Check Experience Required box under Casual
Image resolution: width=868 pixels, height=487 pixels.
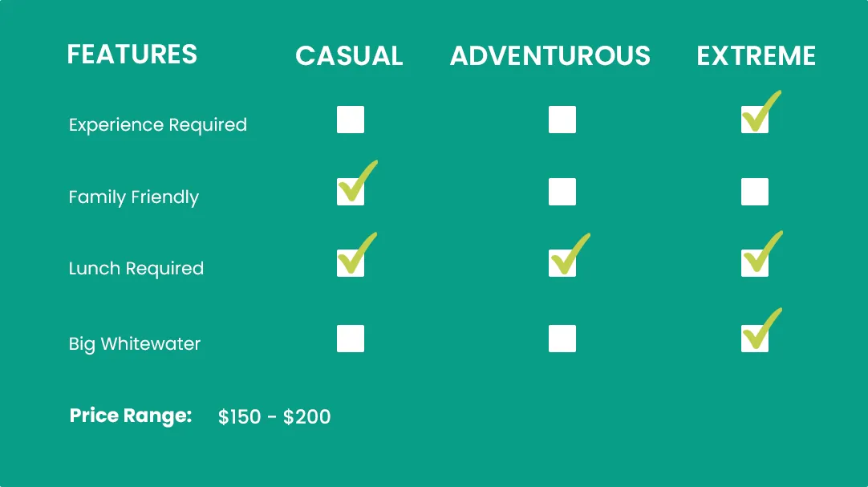coord(350,120)
